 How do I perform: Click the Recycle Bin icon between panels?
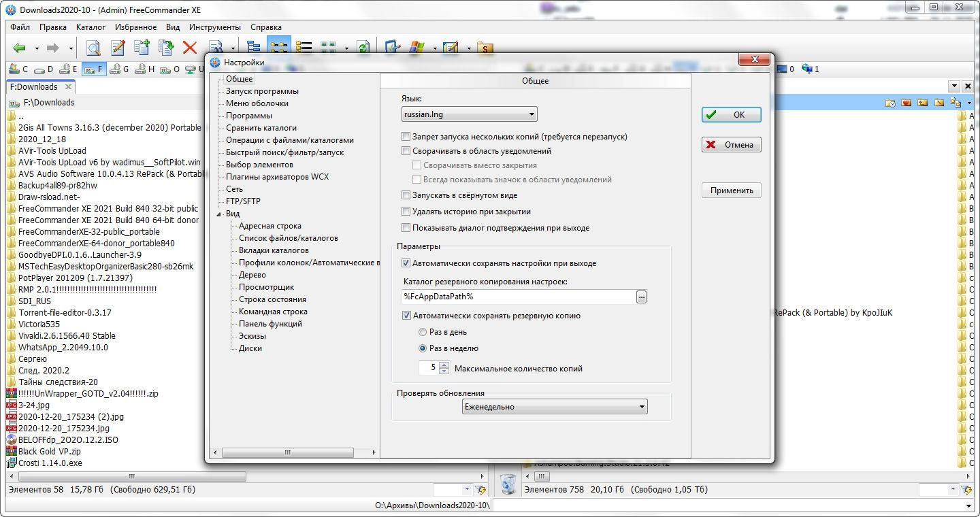click(508, 484)
